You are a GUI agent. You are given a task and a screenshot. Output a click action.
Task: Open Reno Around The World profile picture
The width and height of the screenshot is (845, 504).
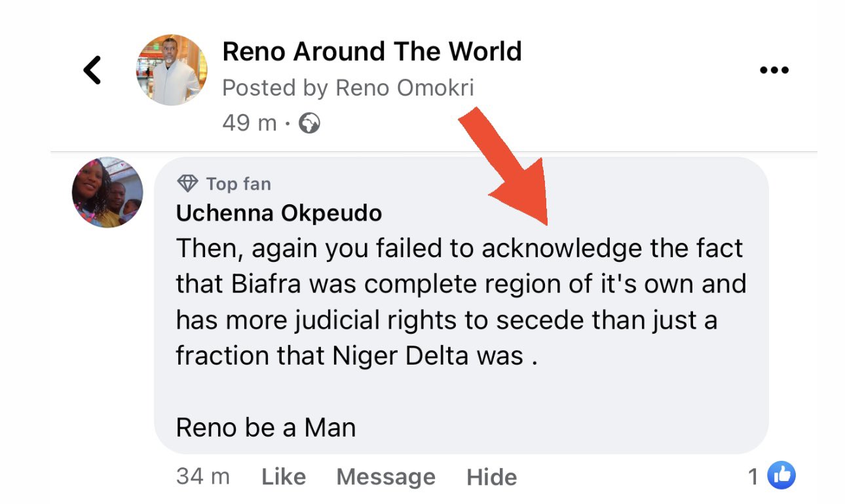[172, 70]
